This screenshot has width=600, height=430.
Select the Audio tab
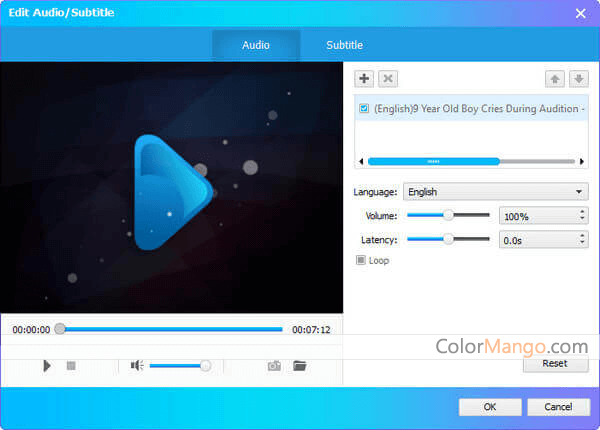(x=256, y=45)
